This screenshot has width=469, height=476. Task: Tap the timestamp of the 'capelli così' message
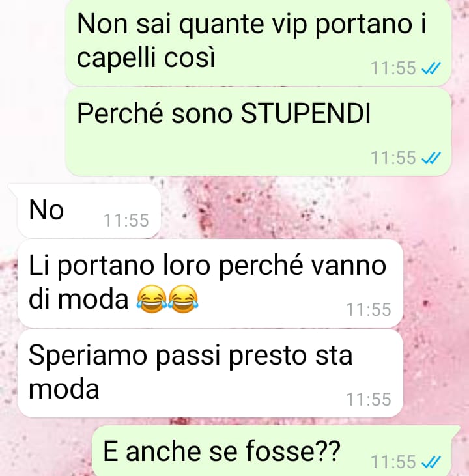tap(393, 68)
